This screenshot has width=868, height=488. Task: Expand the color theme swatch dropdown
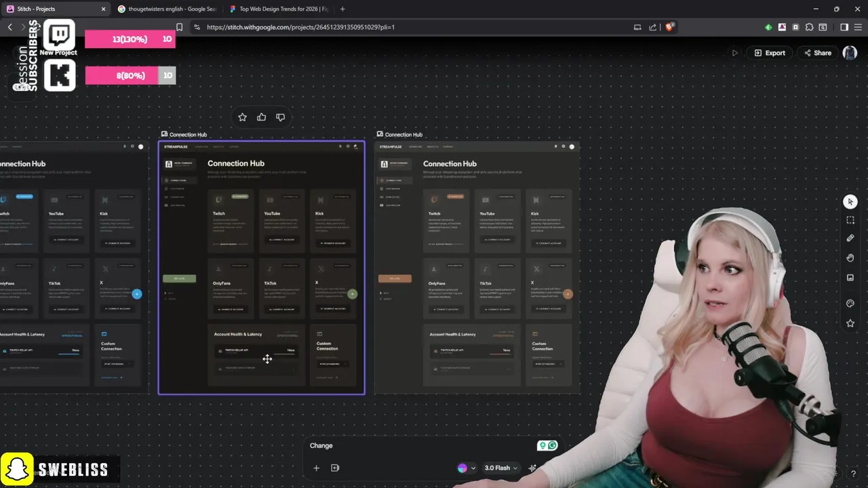coord(473,468)
